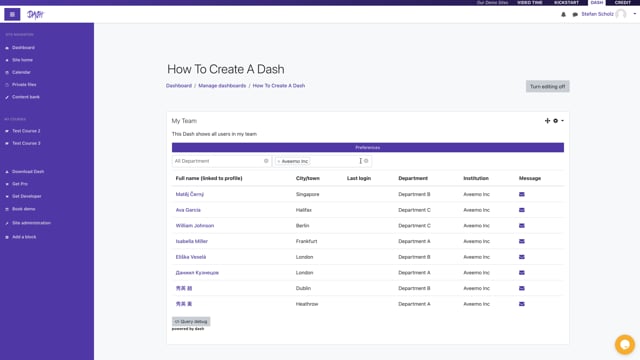The height and width of the screenshot is (360, 640).
Task: Send message to Matěj Černý envelope icon
Action: (522, 194)
